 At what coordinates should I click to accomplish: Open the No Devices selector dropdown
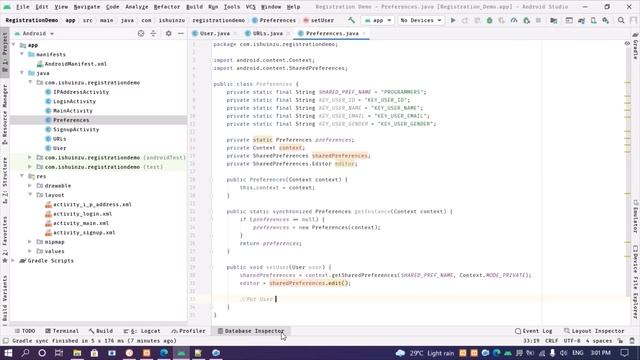(x=420, y=20)
